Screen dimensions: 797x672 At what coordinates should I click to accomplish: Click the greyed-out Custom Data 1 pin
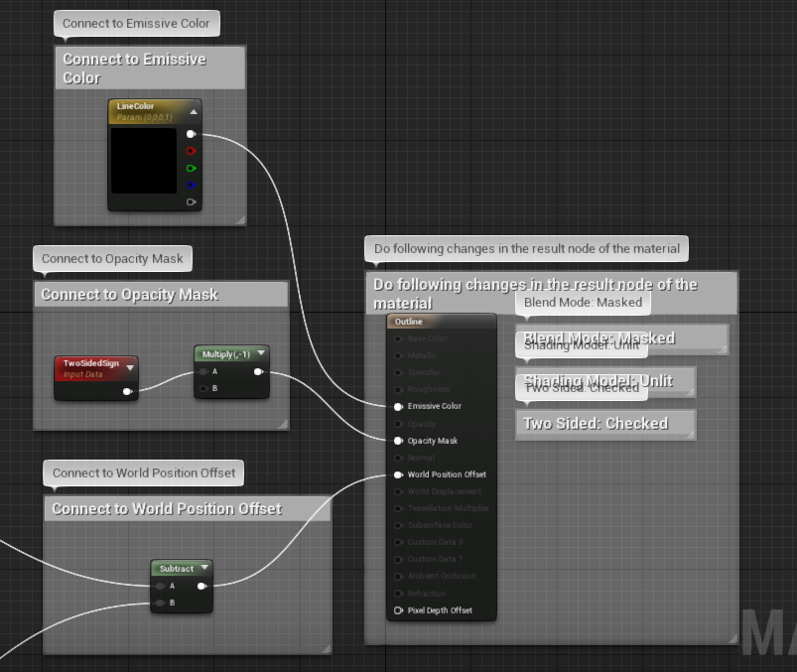[x=399, y=559]
